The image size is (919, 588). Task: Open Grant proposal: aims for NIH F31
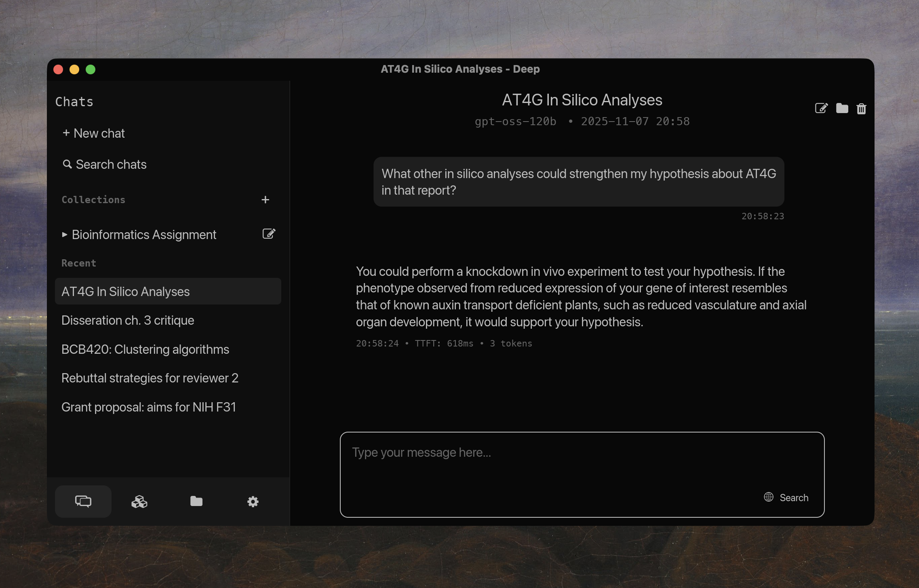149,407
